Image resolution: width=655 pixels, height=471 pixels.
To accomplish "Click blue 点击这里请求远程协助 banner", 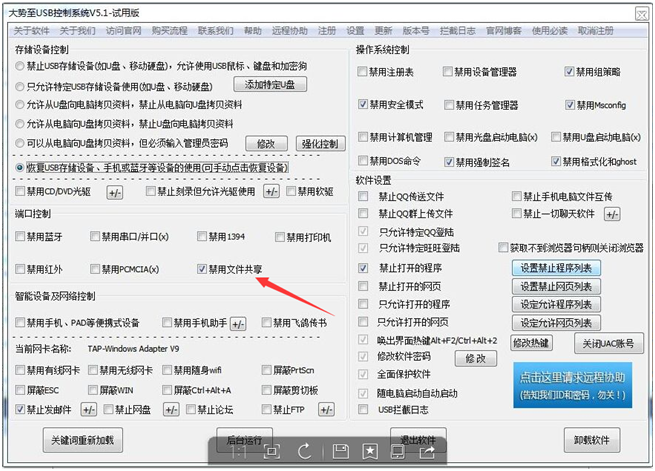I will [x=572, y=385].
